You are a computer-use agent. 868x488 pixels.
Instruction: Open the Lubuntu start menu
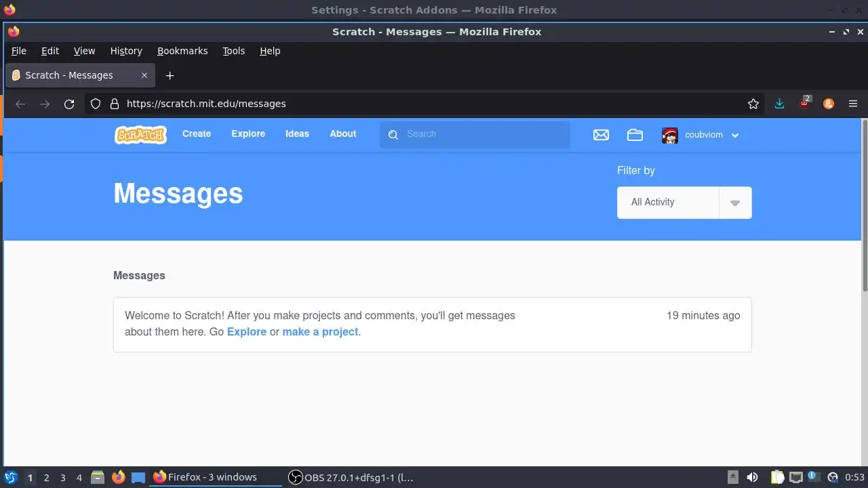click(10, 477)
